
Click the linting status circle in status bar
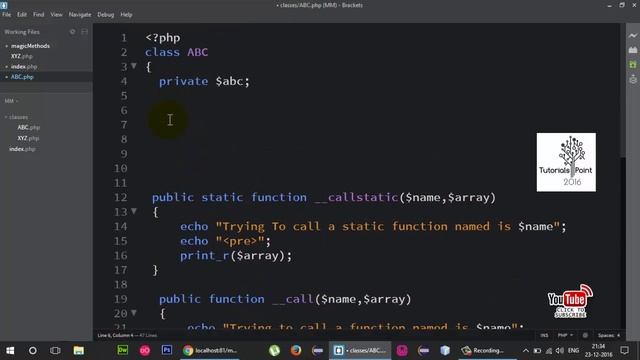(585, 335)
